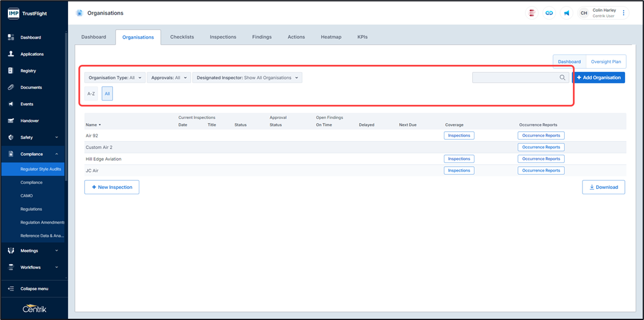Click the Add Organisation button

point(599,78)
